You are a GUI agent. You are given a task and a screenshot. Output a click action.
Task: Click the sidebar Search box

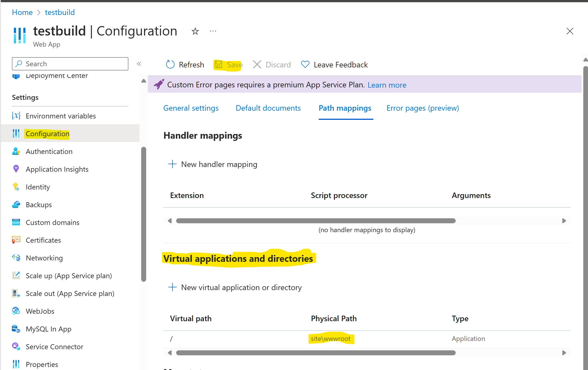[x=70, y=64]
